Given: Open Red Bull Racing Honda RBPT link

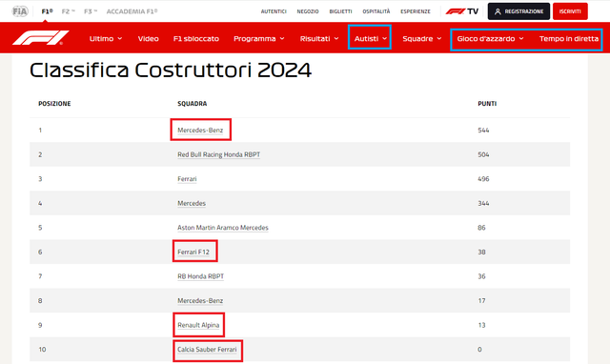Looking at the screenshot, I should click(218, 154).
